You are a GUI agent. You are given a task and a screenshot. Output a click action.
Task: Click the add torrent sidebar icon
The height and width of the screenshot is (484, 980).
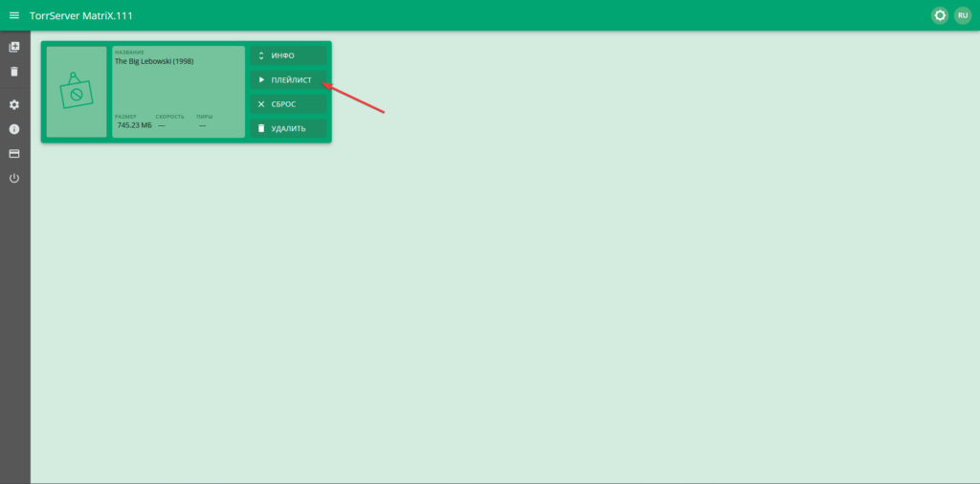[14, 47]
